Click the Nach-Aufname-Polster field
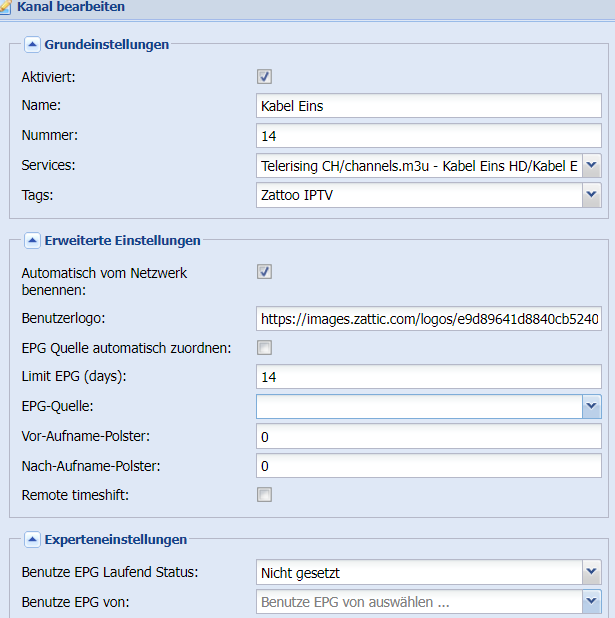615x618 pixels. 429,465
